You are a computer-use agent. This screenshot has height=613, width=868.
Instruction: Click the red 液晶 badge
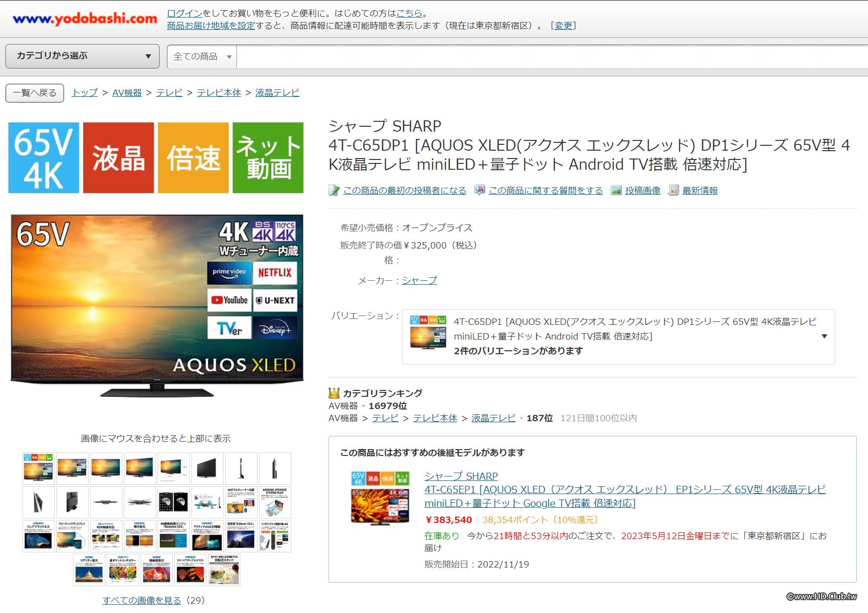point(118,158)
